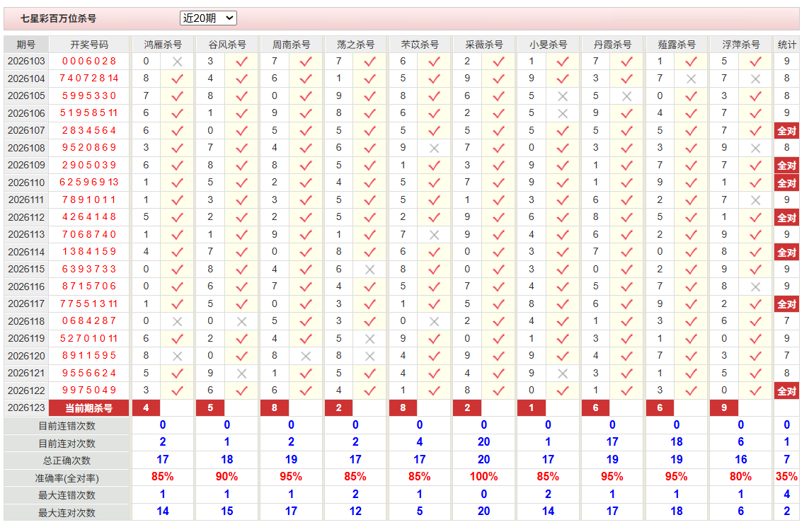
Task: Click the 开奖号码 column header
Action: pyautogui.click(x=89, y=45)
